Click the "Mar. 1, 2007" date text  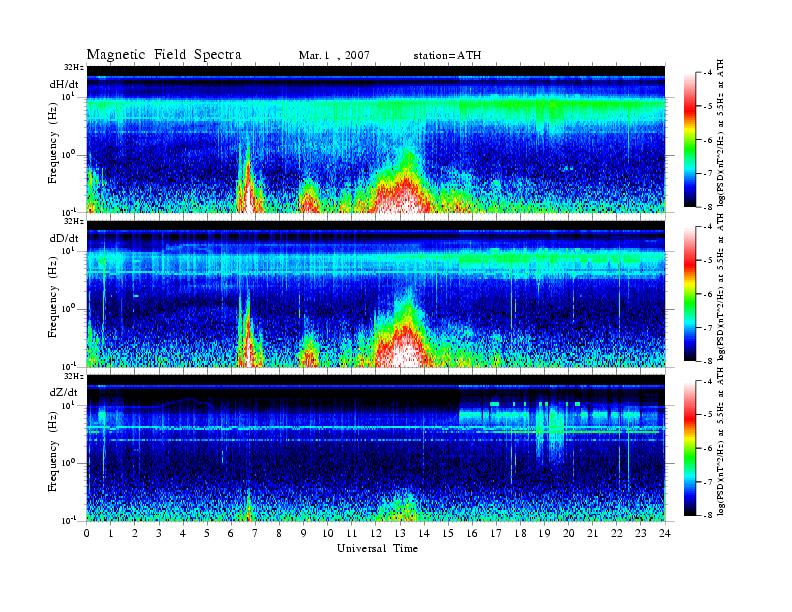pyautogui.click(x=334, y=55)
